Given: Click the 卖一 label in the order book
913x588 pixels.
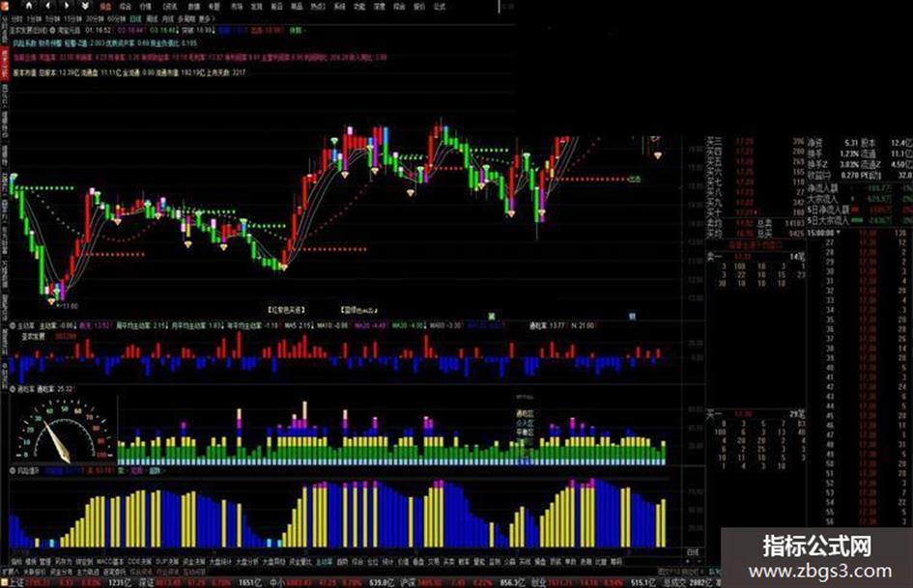Looking at the screenshot, I should pyautogui.click(x=716, y=256).
